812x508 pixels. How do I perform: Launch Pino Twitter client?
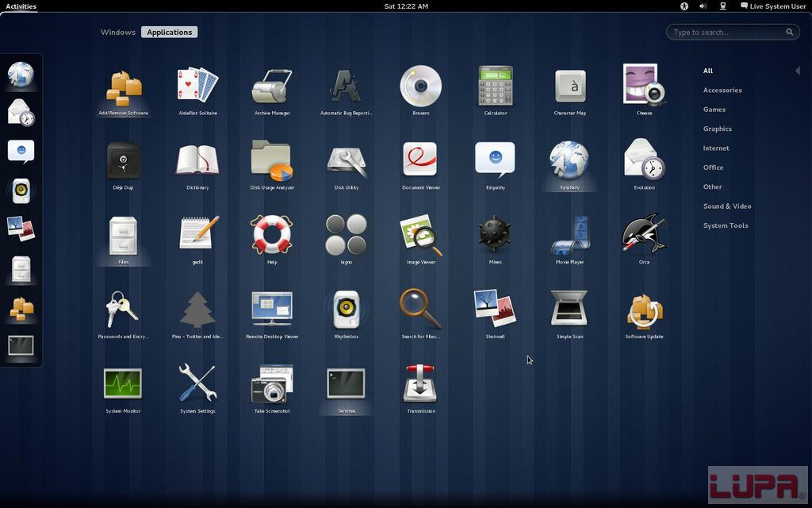coord(197,314)
